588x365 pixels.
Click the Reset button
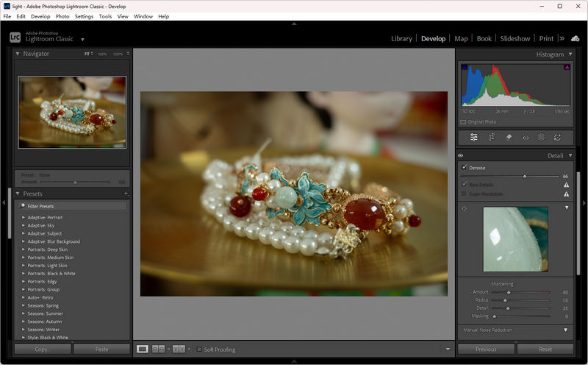[545, 350]
